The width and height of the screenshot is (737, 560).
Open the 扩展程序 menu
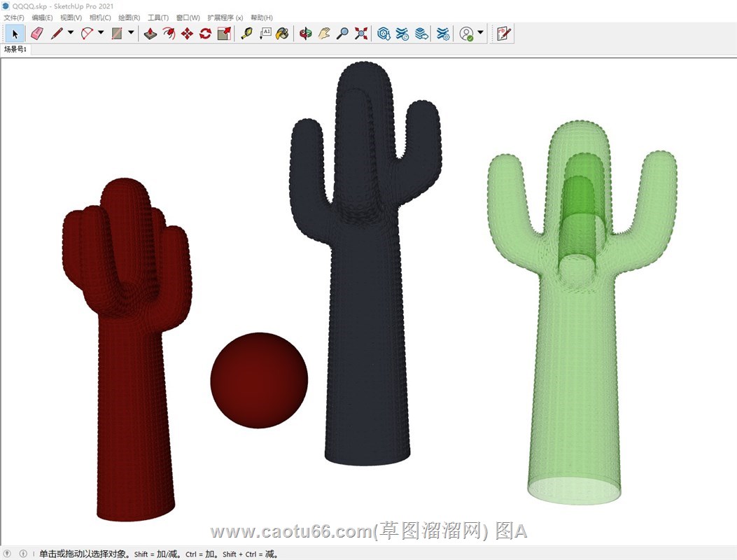225,17
